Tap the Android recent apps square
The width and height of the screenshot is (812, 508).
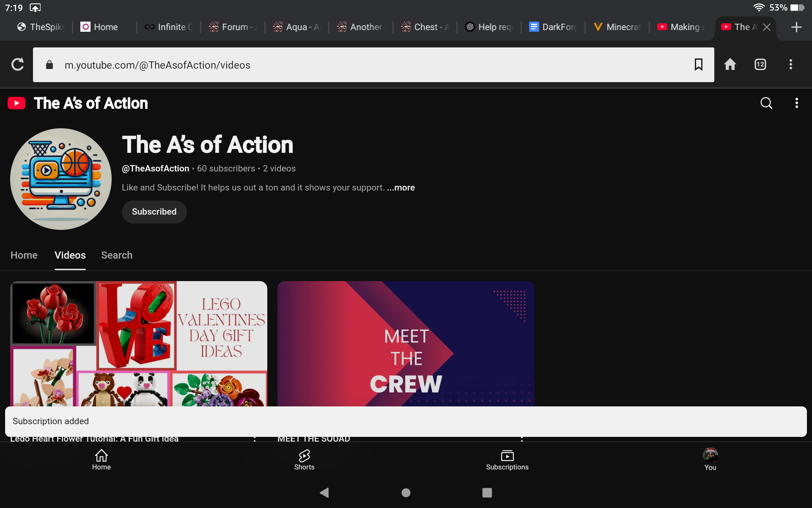(x=487, y=492)
